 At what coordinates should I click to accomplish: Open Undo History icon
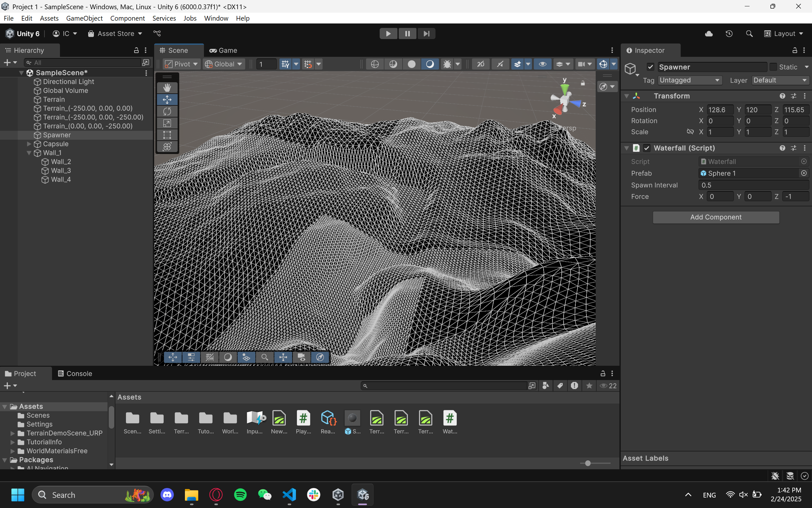[x=729, y=34]
